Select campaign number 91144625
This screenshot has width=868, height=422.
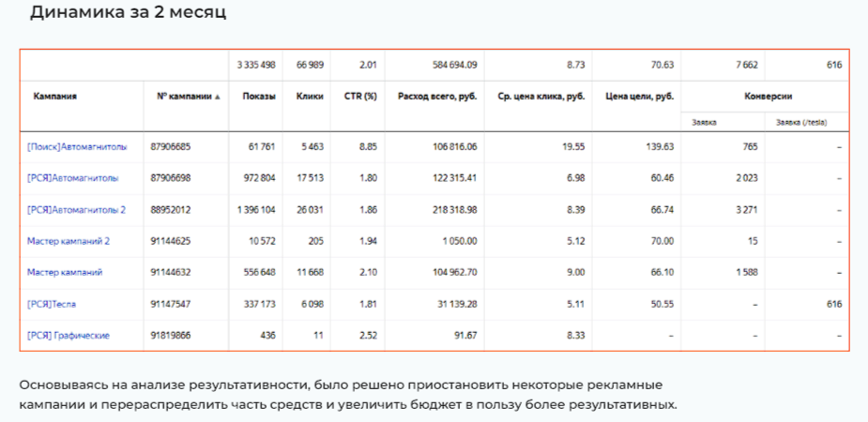click(x=172, y=241)
